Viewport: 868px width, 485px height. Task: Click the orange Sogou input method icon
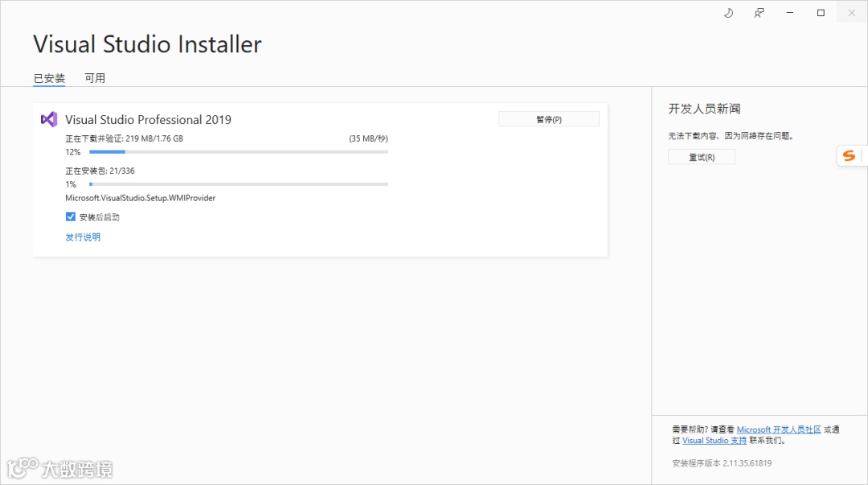pos(850,156)
